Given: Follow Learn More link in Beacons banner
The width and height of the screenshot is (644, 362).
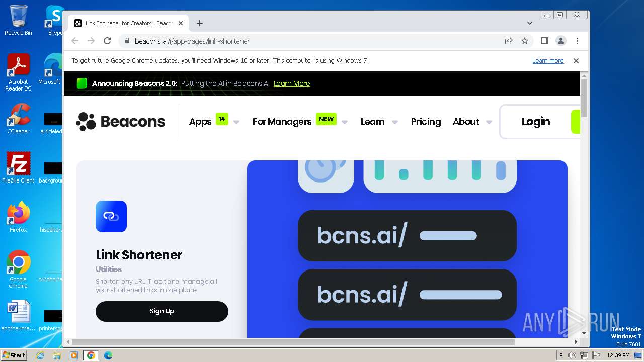Looking at the screenshot, I should 292,83.
